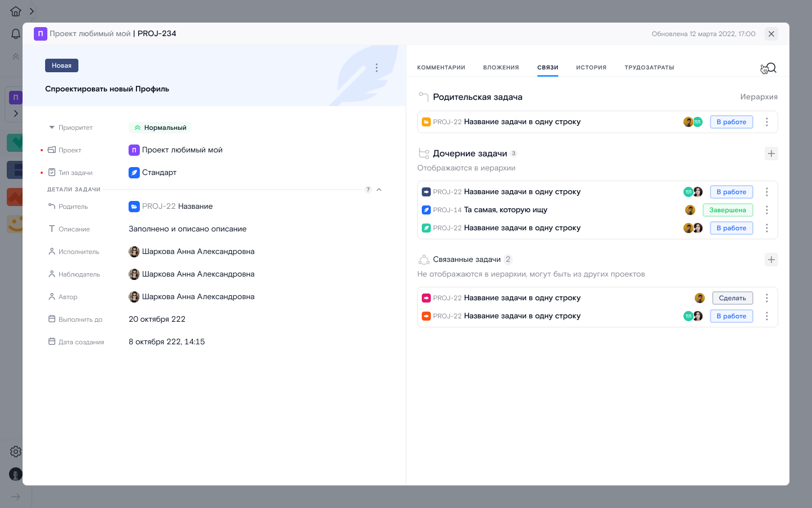The width and height of the screenshot is (812, 508).
Task: Add a linked task using the Связанные задачи plus
Action: (x=771, y=260)
